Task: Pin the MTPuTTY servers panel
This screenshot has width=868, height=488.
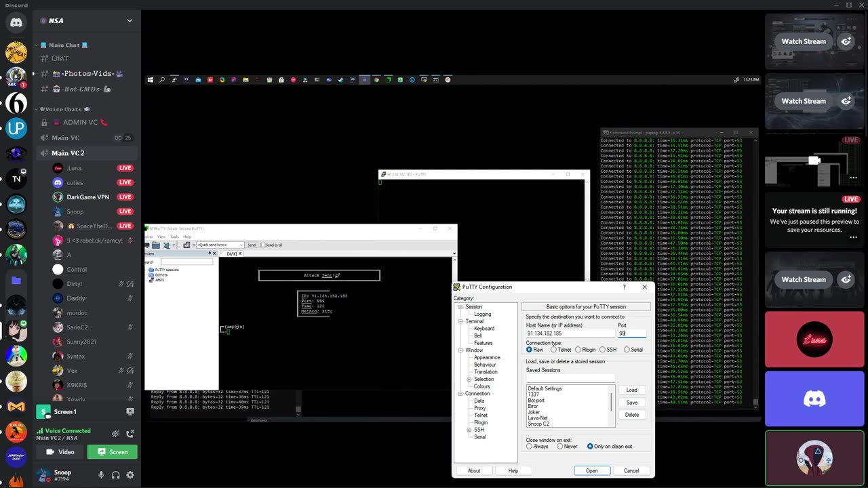Action: [x=209, y=253]
